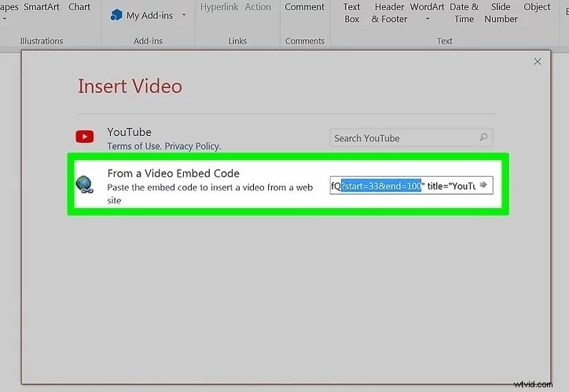Click the Hyperlink ribbon button
Viewport: 569px width, 392px height.
[x=219, y=7]
